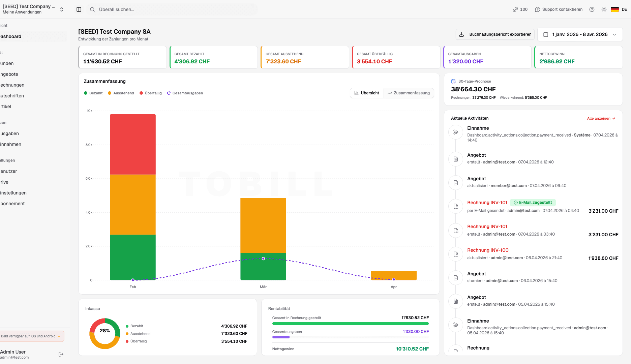Click the credits counter icon showing 100
Image resolution: width=631 pixels, height=364 pixels.
pyautogui.click(x=515, y=9)
